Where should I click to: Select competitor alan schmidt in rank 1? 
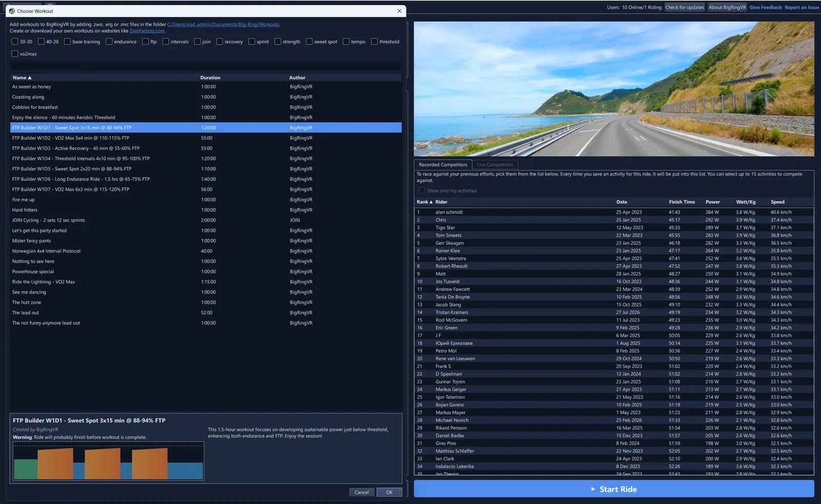pyautogui.click(x=614, y=212)
